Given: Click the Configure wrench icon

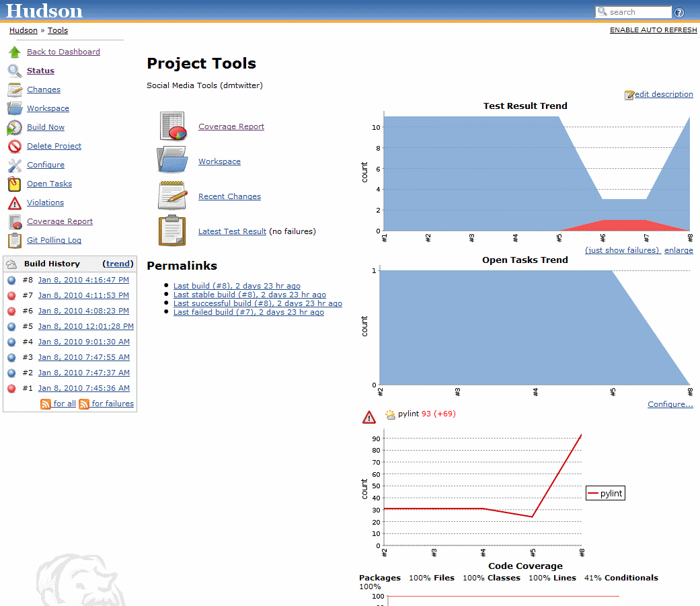Looking at the screenshot, I should point(15,165).
